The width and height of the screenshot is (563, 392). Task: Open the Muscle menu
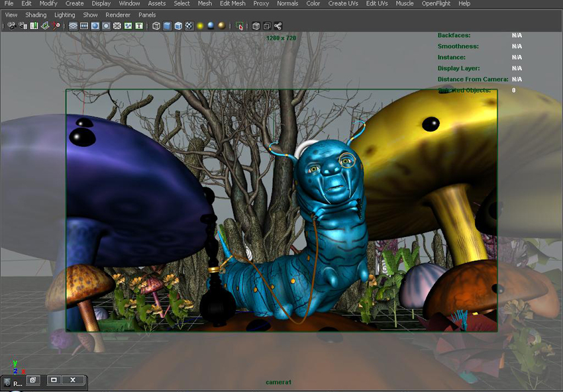coord(405,3)
